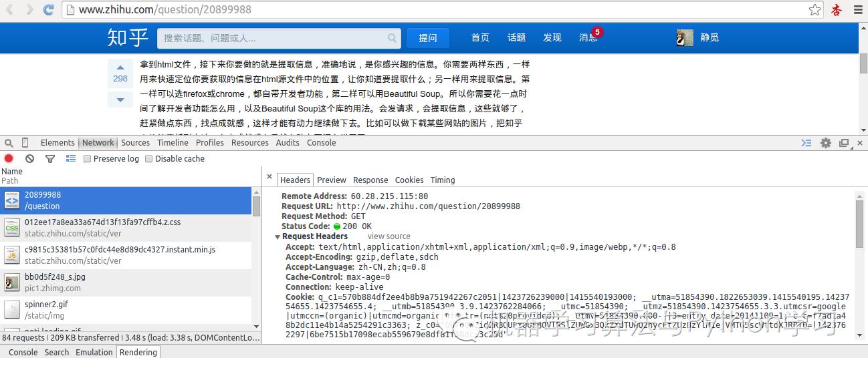Open the Console tab in top bar
Screen dimensions: 868x368
click(x=321, y=143)
